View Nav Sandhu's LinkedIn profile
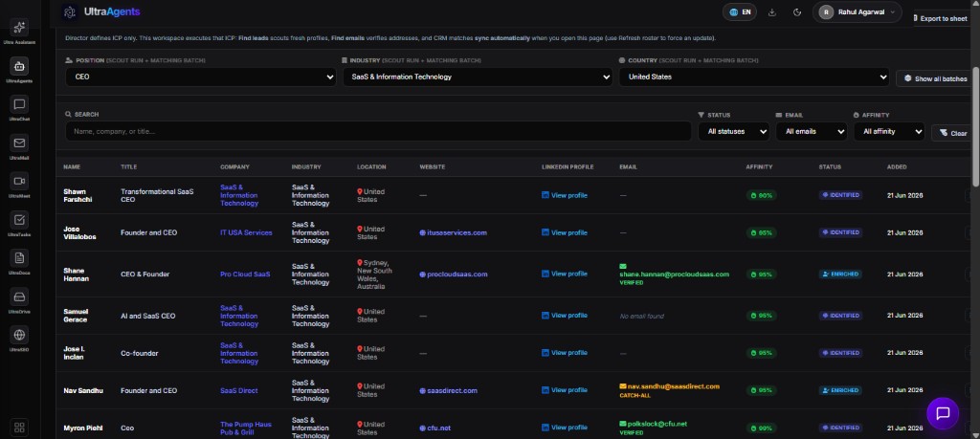Screen dimensions: 980x439 click(x=565, y=390)
